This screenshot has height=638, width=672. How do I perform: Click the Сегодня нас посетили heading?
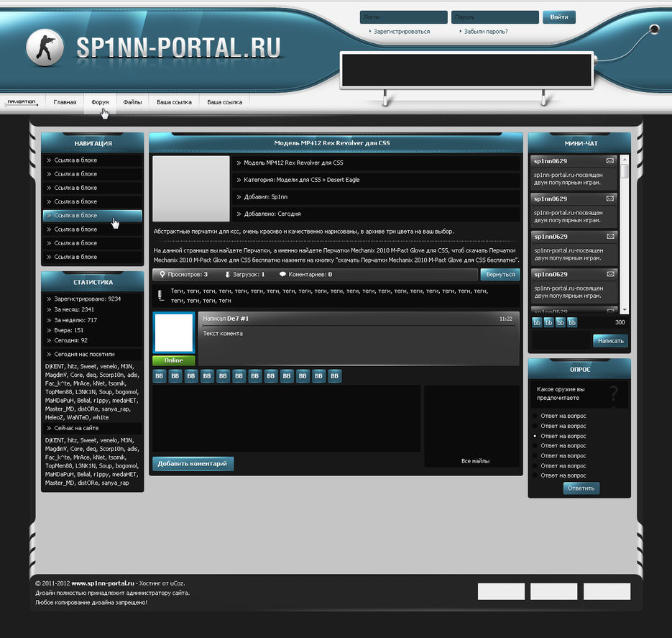[x=84, y=354]
